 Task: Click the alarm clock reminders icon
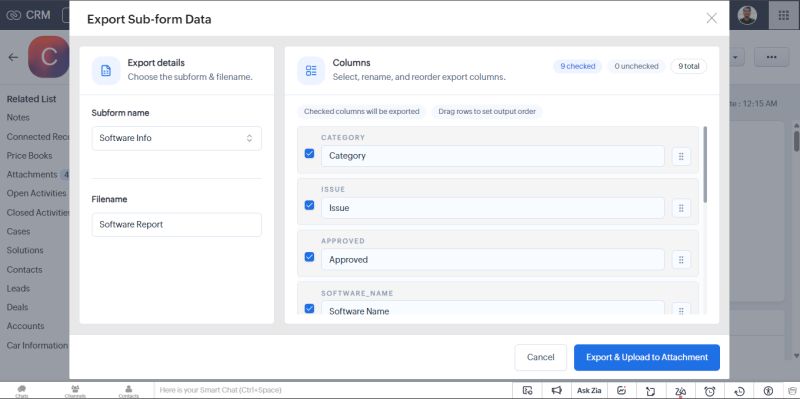pyautogui.click(x=710, y=391)
